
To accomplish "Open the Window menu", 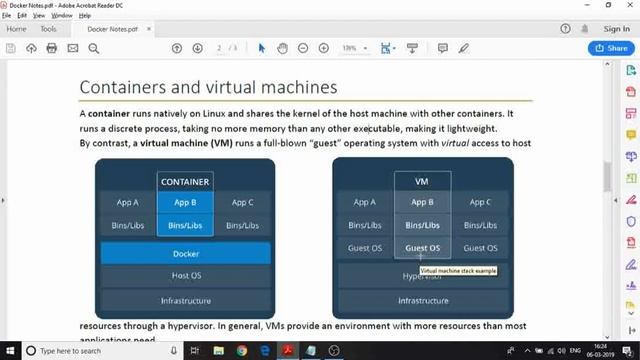I will coord(62,16).
